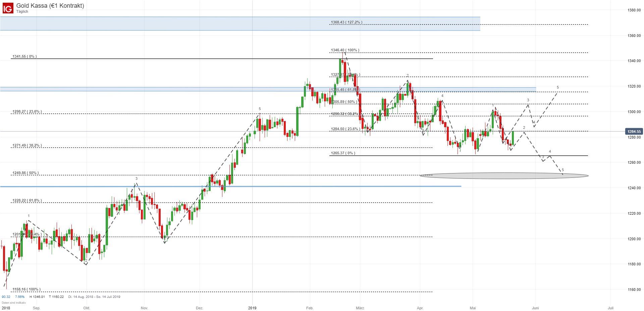Select Fibonacci label '1346.40 ( 100% )'
Image resolution: width=644 pixels, height=311 pixels.
345,50
